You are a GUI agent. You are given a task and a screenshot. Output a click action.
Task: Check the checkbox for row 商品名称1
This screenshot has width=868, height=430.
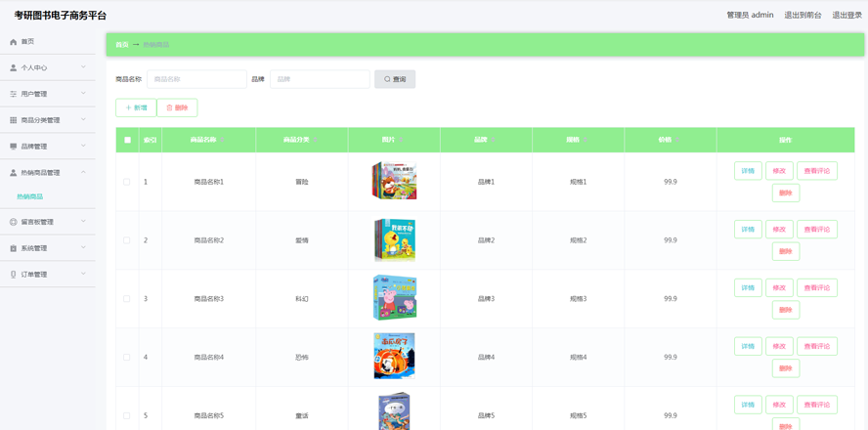127,182
